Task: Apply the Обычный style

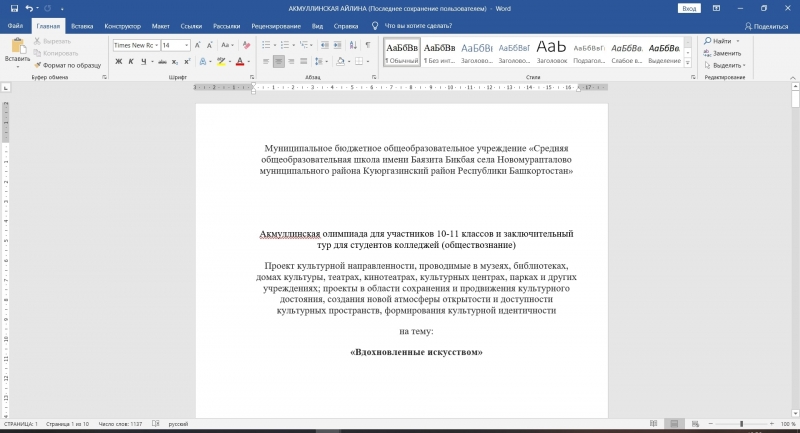Action: 402,52
